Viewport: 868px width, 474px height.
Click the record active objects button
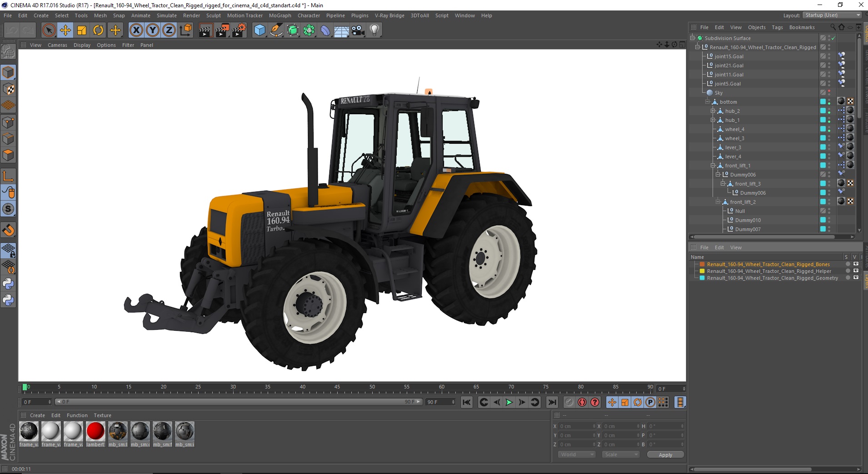click(x=569, y=402)
